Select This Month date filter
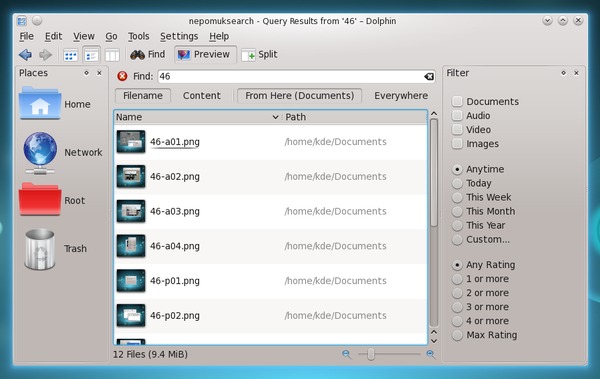This screenshot has height=379, width=600. [457, 211]
